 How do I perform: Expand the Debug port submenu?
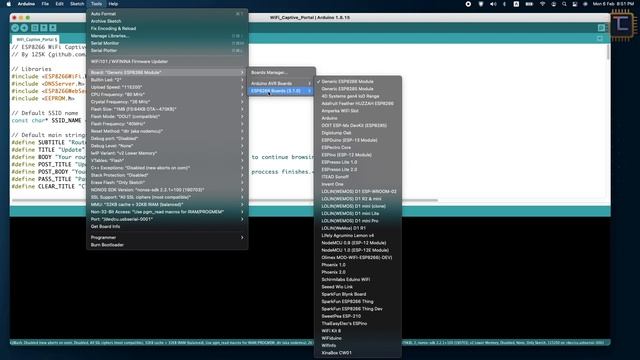[167, 138]
